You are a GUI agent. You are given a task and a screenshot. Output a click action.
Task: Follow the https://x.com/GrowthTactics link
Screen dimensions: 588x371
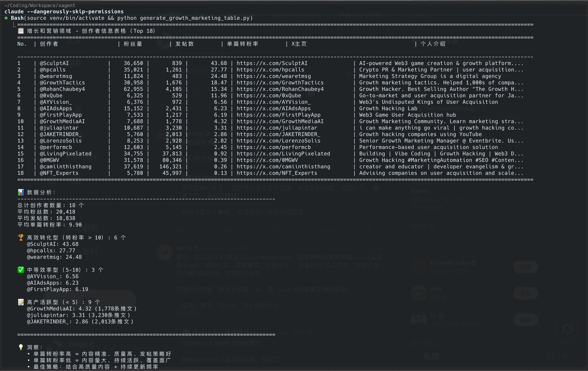(280, 83)
